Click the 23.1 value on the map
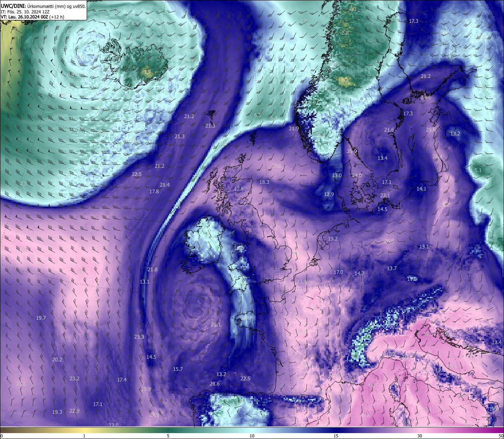The height and width of the screenshot is (439, 504). pos(385,195)
